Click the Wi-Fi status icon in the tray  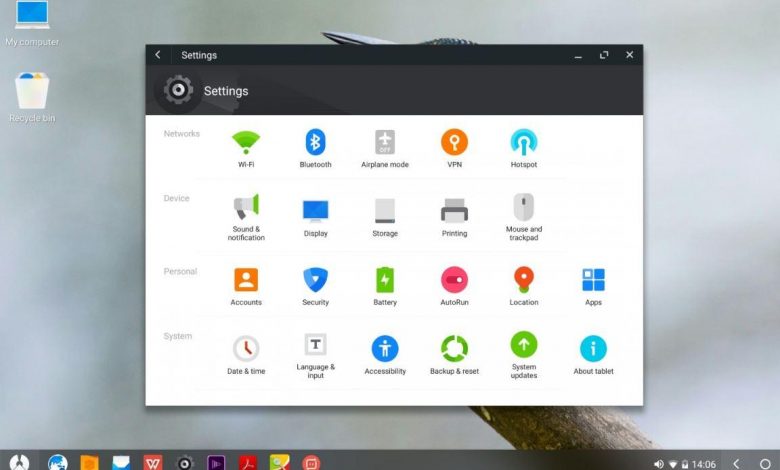(x=673, y=464)
